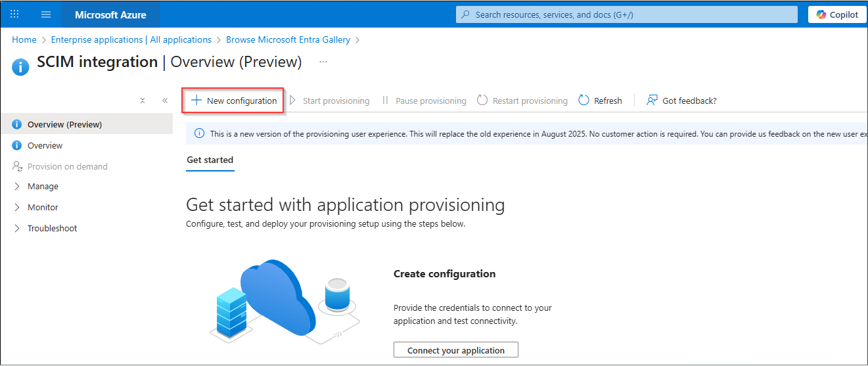The height and width of the screenshot is (366, 868).
Task: Focus the Search resources input field
Action: [626, 14]
